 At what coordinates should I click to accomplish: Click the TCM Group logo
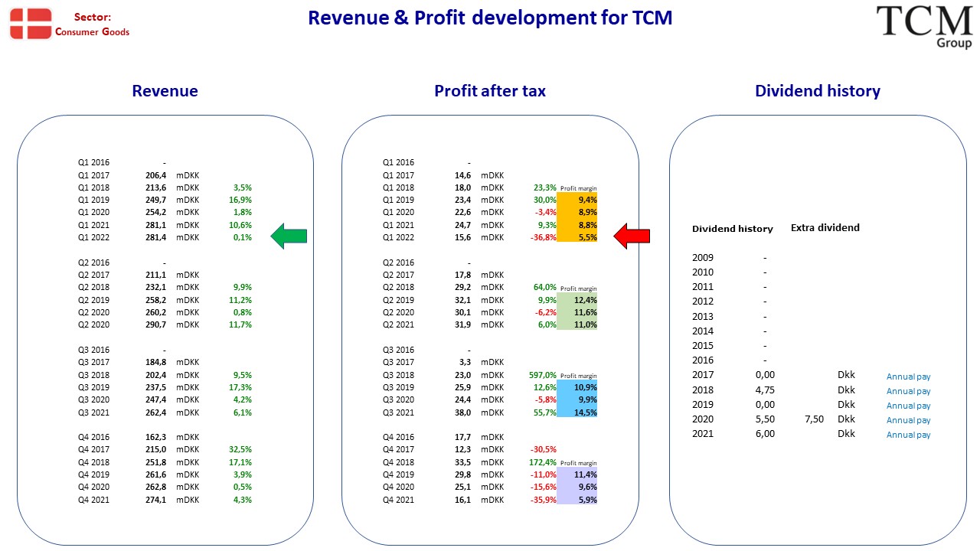pyautogui.click(x=924, y=27)
